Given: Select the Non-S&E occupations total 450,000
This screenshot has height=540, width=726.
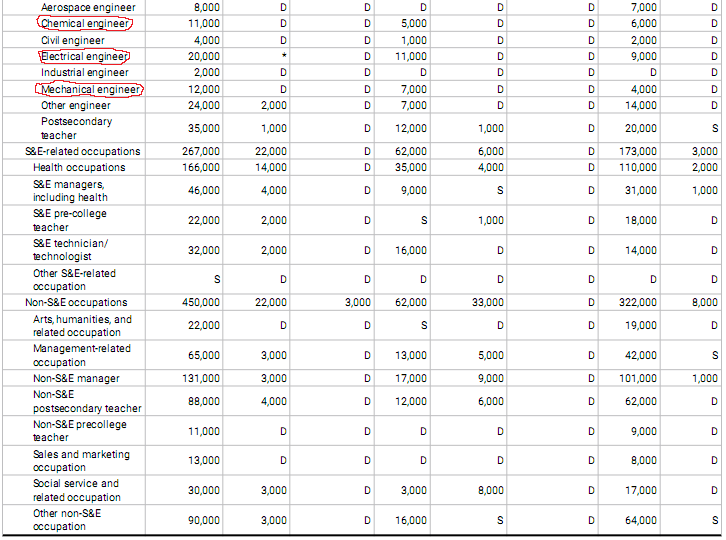Looking at the screenshot, I should 201,302.
